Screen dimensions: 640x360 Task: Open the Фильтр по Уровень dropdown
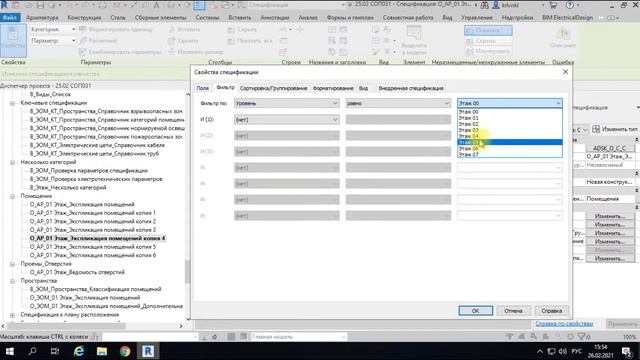pos(287,103)
